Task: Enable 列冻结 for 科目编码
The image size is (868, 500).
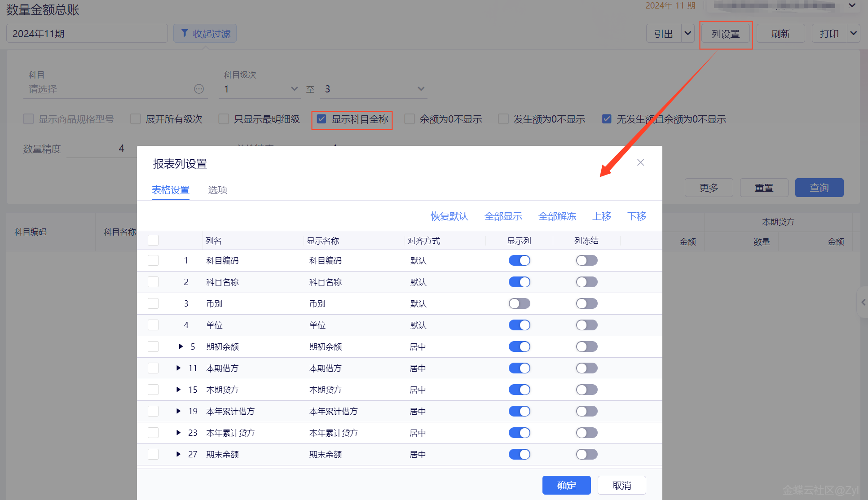Action: 587,260
